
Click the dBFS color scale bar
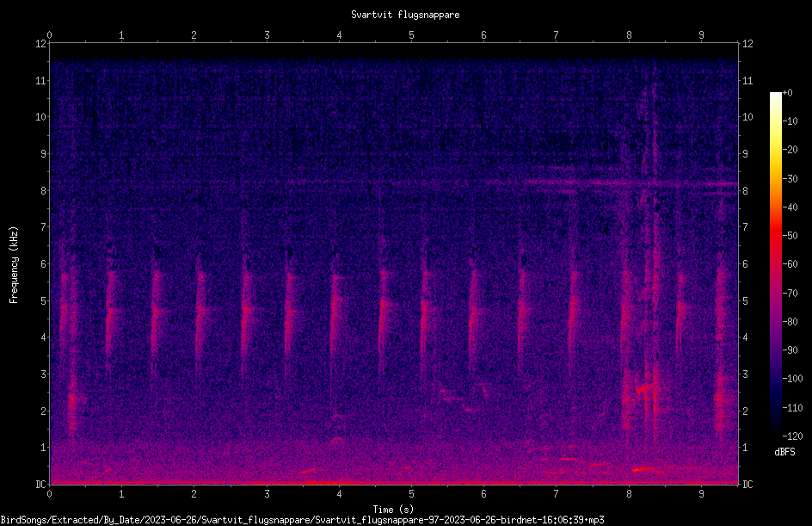pyautogui.click(x=775, y=263)
